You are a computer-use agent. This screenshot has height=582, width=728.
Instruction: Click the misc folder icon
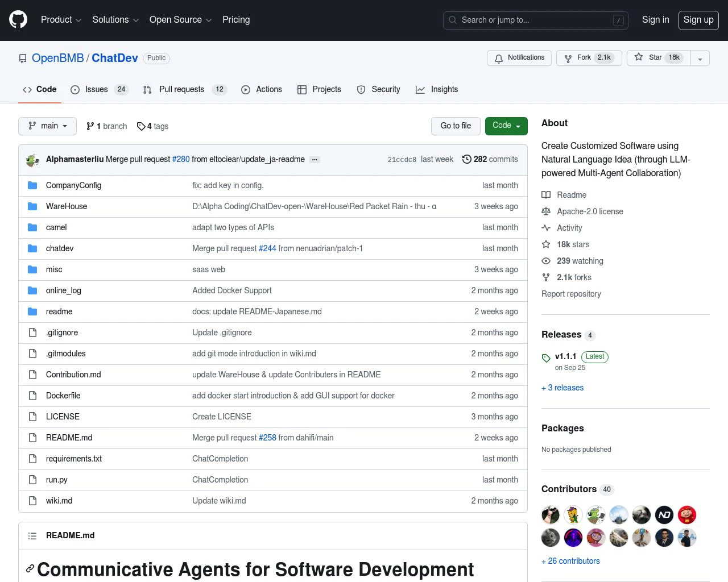coord(32,269)
